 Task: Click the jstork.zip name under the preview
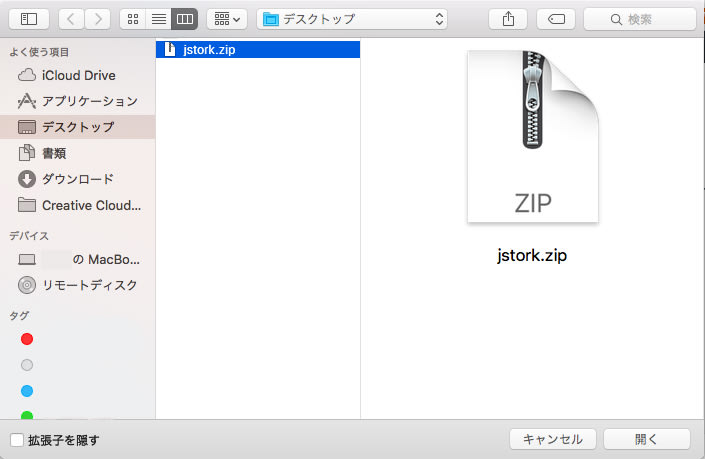click(532, 256)
